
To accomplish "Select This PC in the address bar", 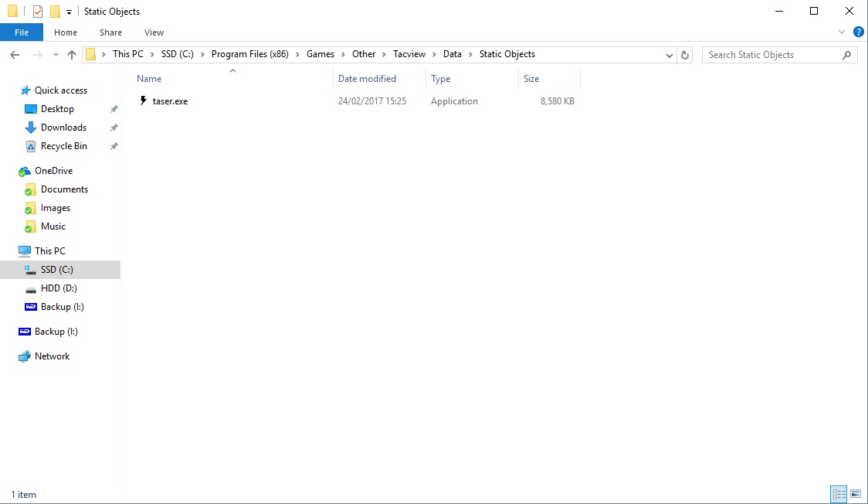I will click(128, 54).
